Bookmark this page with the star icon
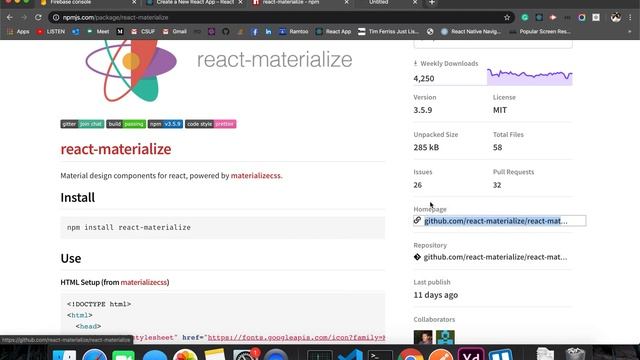The height and width of the screenshot is (360, 640). click(507, 18)
